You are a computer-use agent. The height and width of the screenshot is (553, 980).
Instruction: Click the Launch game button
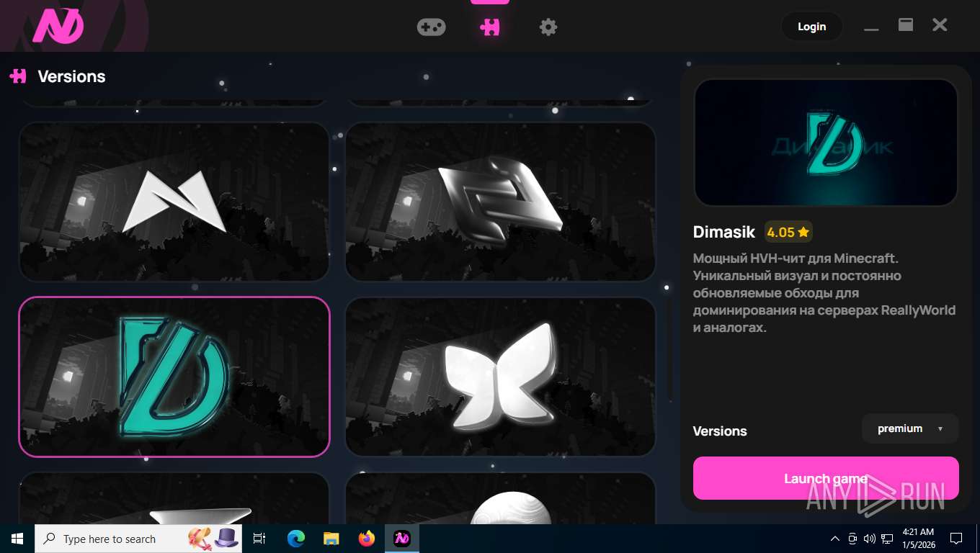coord(826,478)
